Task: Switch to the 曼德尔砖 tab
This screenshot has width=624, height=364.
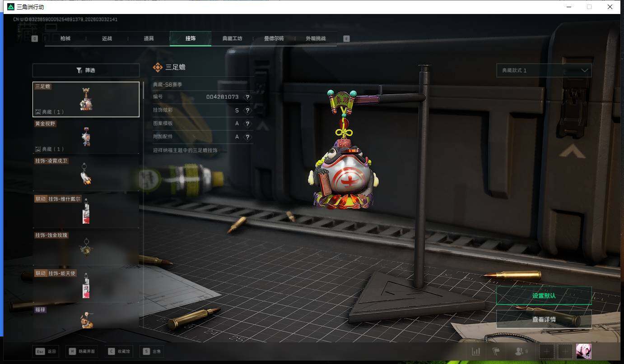Action: coord(274,39)
